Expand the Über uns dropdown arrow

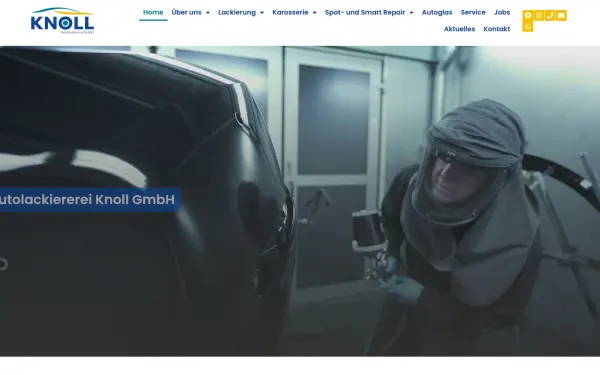[x=208, y=13]
